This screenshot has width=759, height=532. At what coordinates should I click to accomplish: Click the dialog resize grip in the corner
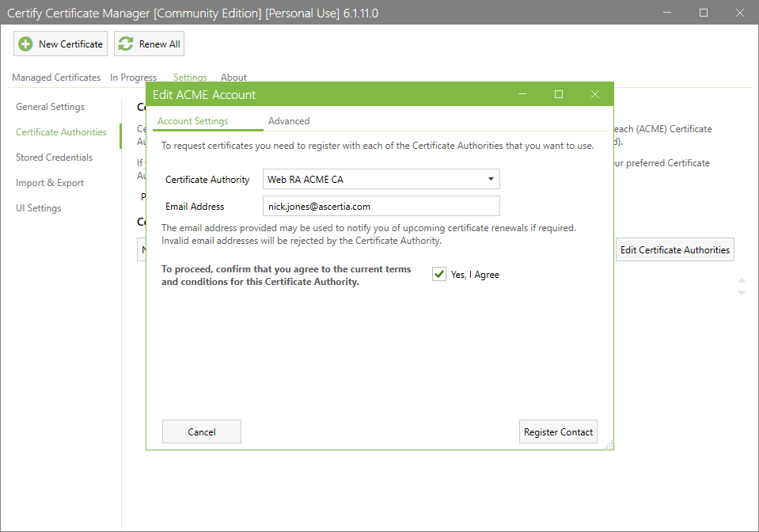coord(609,445)
